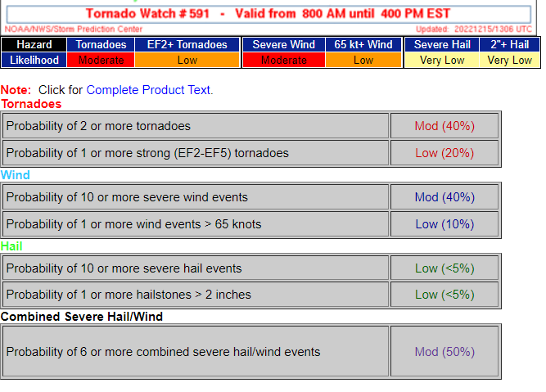Click the Low (10%) wind over 65 knots value
546x392 pixels.
point(444,224)
